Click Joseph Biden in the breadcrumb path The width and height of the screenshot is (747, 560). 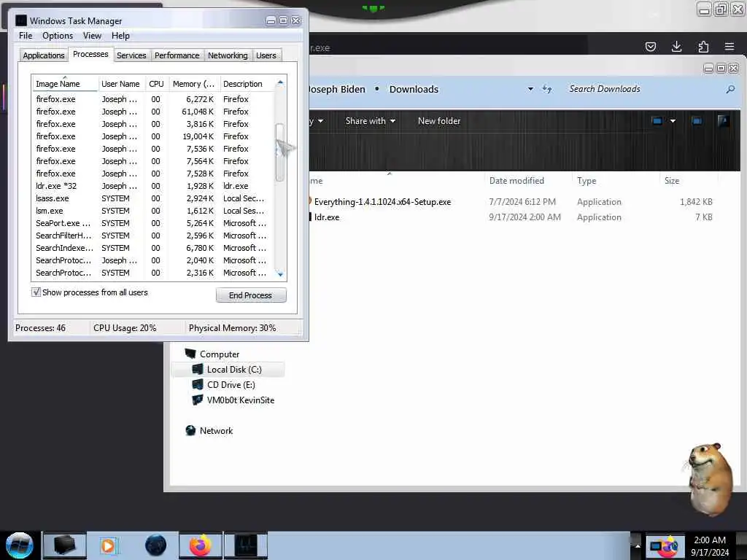(337, 89)
